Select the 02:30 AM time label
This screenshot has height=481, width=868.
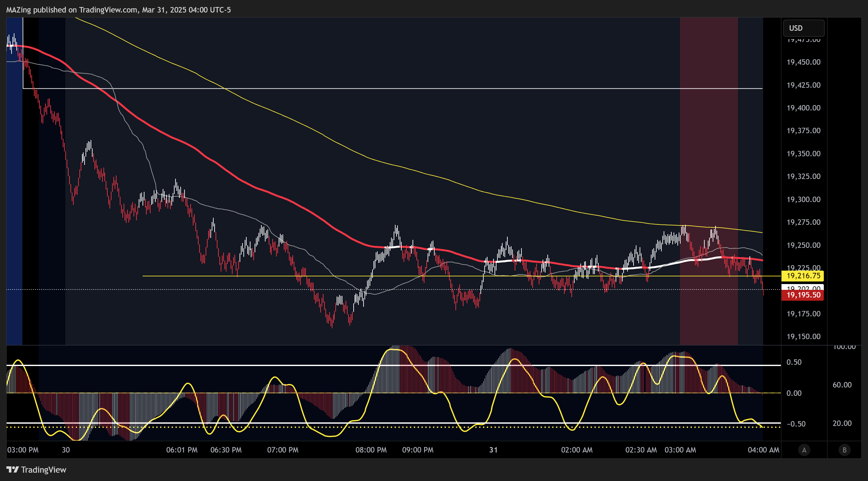pyautogui.click(x=641, y=450)
